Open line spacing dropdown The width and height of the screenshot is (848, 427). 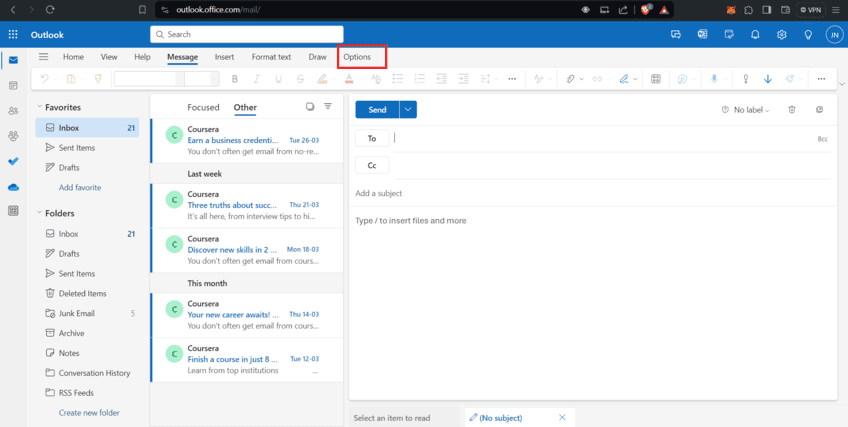click(x=488, y=79)
